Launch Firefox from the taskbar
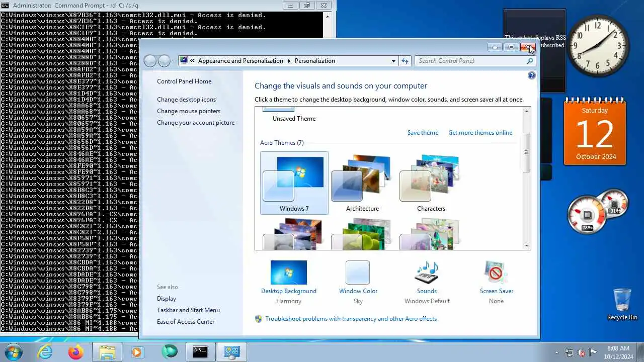Viewport: 644px width, 362px height. click(x=76, y=352)
